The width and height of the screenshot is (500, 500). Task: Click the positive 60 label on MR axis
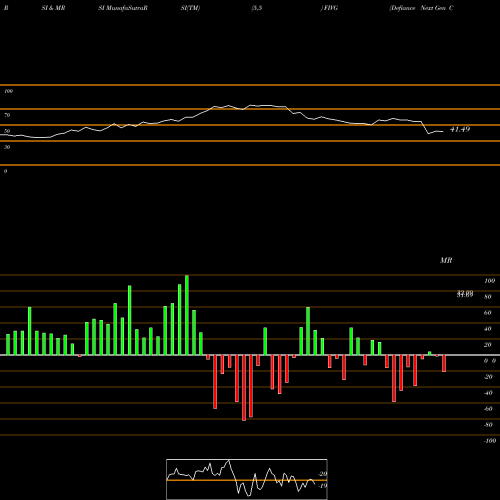(488, 313)
